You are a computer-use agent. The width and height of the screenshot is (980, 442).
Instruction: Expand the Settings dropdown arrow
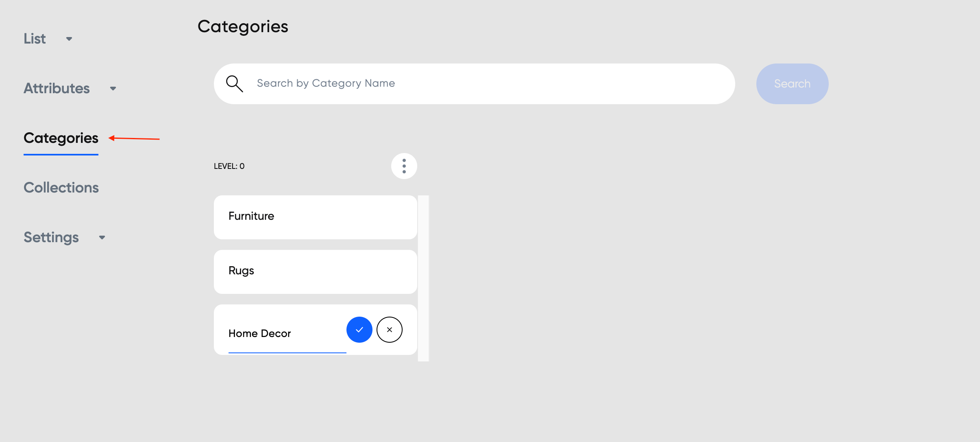click(102, 238)
